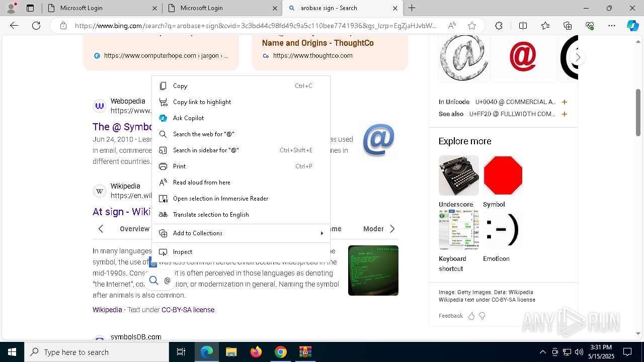
Task: Select Copy in the context menu
Action: tap(241, 86)
